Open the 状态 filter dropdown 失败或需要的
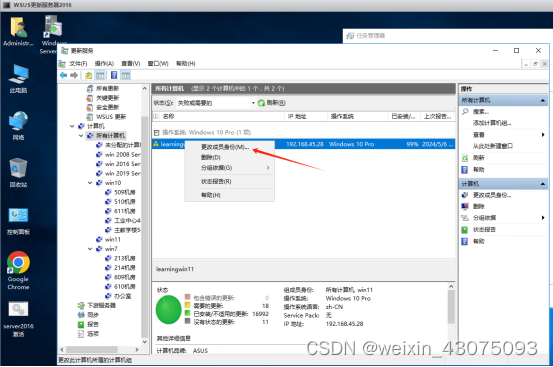Screen dimensions: 553x367 (216, 103)
